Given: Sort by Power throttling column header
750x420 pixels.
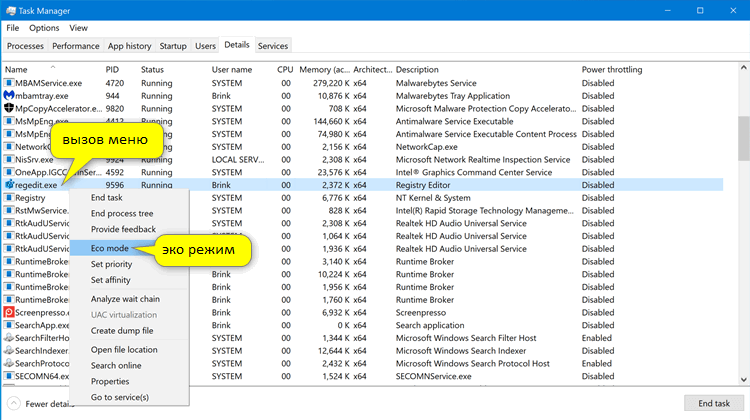Looking at the screenshot, I should [x=612, y=69].
